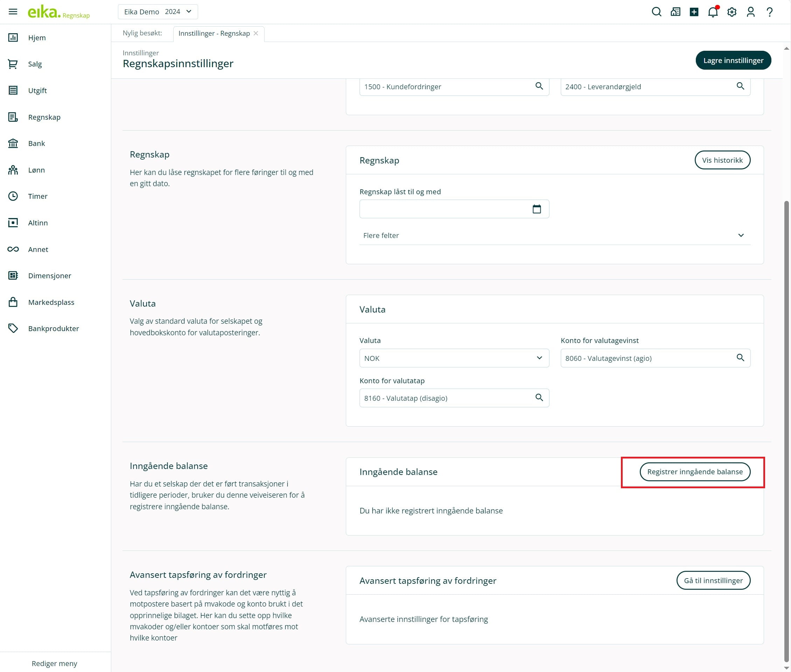Image resolution: width=791 pixels, height=672 pixels.
Task: Open the Valuta NOK dropdown
Action: 454,358
